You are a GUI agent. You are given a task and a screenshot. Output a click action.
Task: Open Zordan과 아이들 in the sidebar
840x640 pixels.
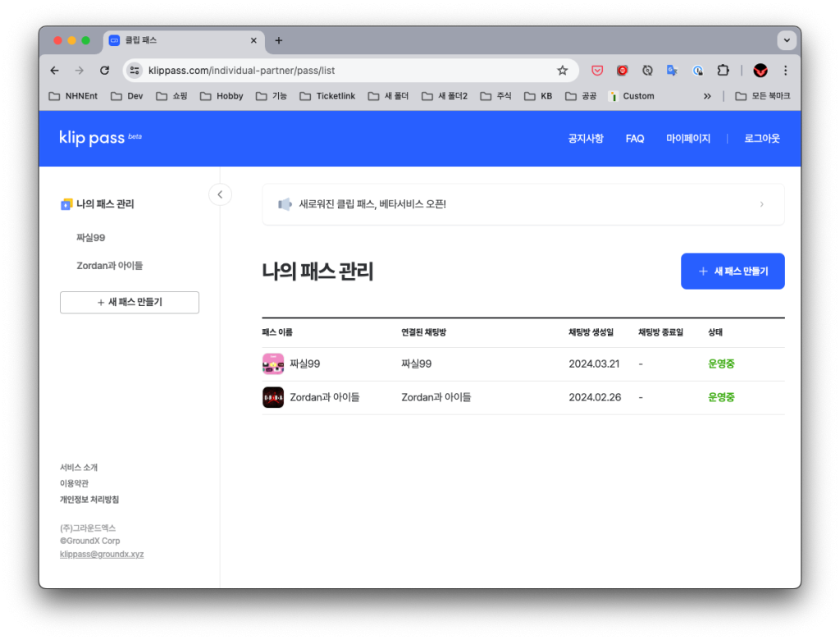click(x=109, y=265)
